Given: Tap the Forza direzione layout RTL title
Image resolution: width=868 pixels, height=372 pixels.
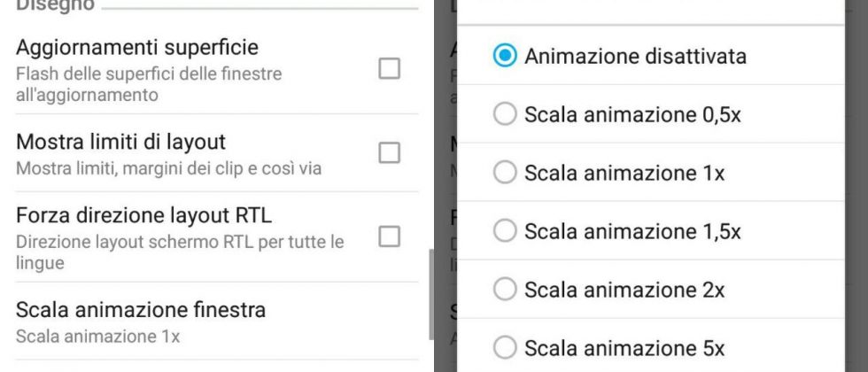Looking at the screenshot, I should point(144,215).
